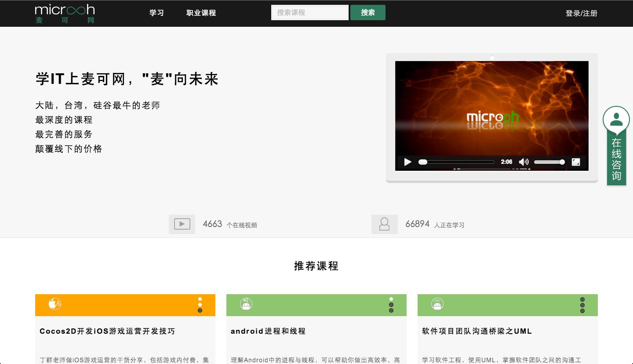Click the 搜索课程 input field
Screen dimensions: 633x364
[310, 12]
